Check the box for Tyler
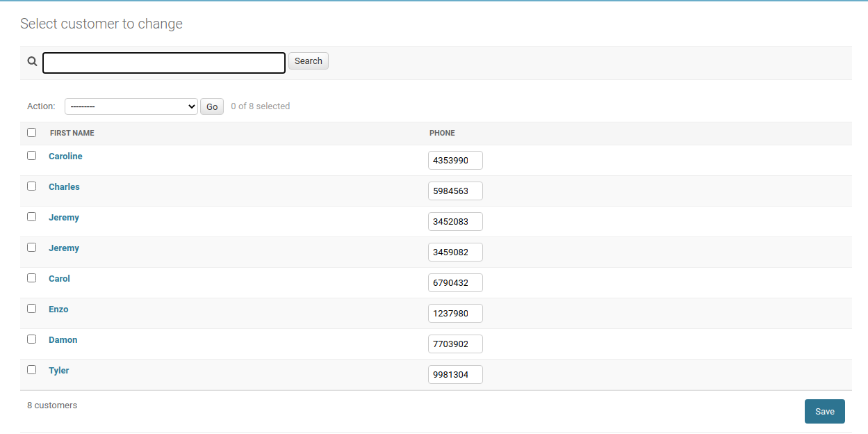The image size is (868, 434). (32, 370)
